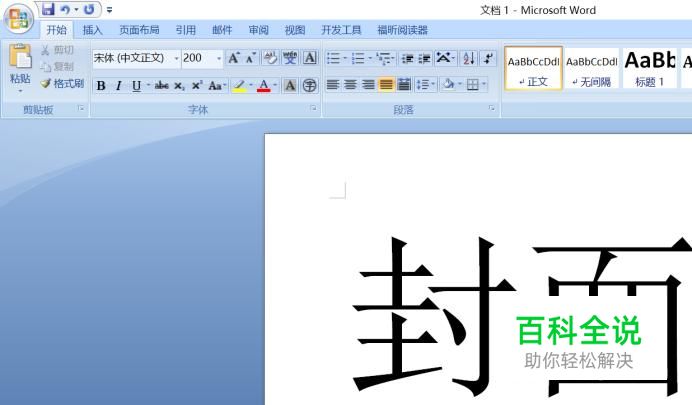Switch to the 页面布局 tab
The image size is (692, 405).
[x=139, y=30]
